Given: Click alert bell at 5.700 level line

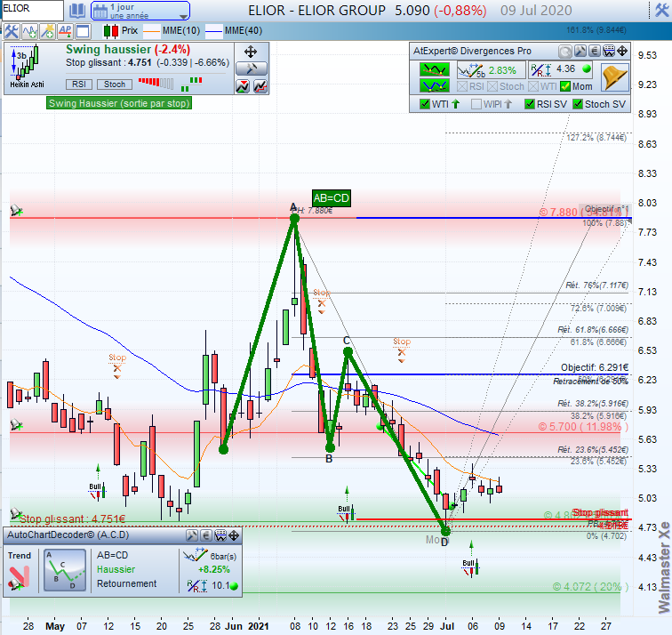Looking at the screenshot, I should pyautogui.click(x=16, y=425).
